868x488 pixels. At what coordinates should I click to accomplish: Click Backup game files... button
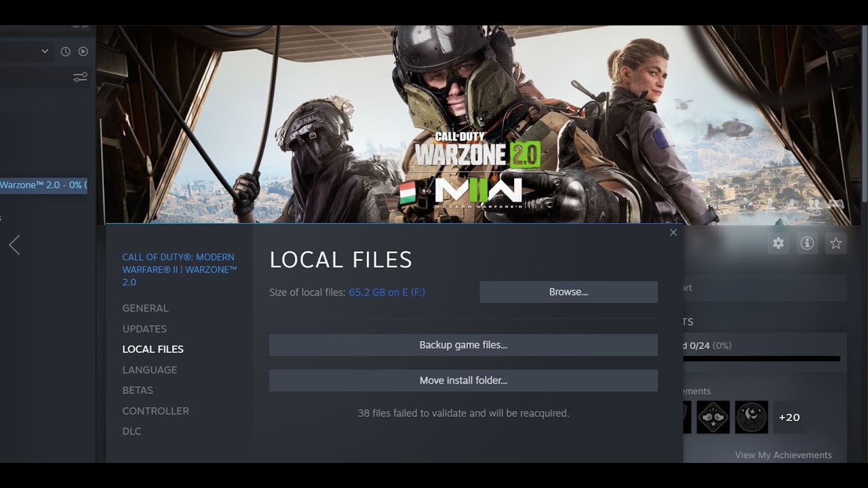click(463, 345)
